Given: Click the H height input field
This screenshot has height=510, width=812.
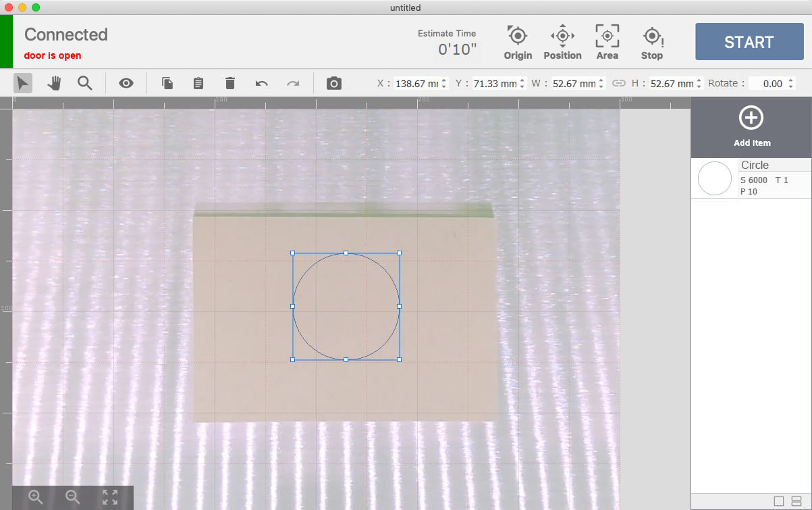Looking at the screenshot, I should 672,84.
